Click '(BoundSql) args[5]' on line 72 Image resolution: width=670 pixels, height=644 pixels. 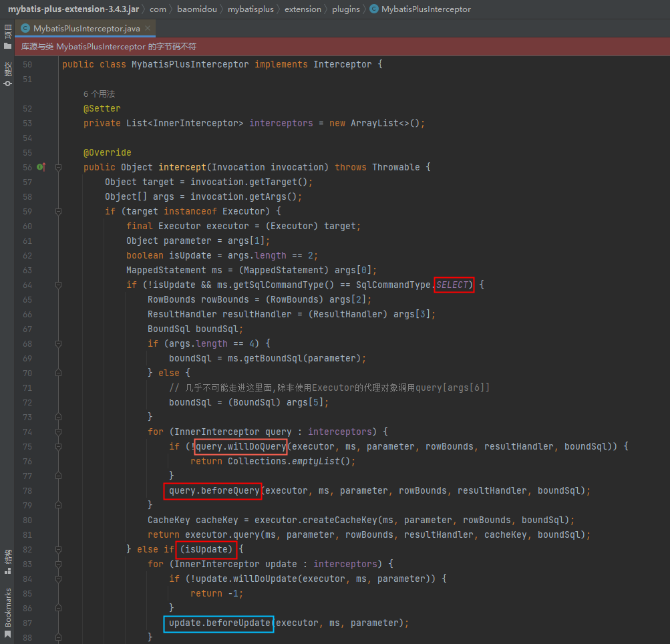[x=276, y=403]
